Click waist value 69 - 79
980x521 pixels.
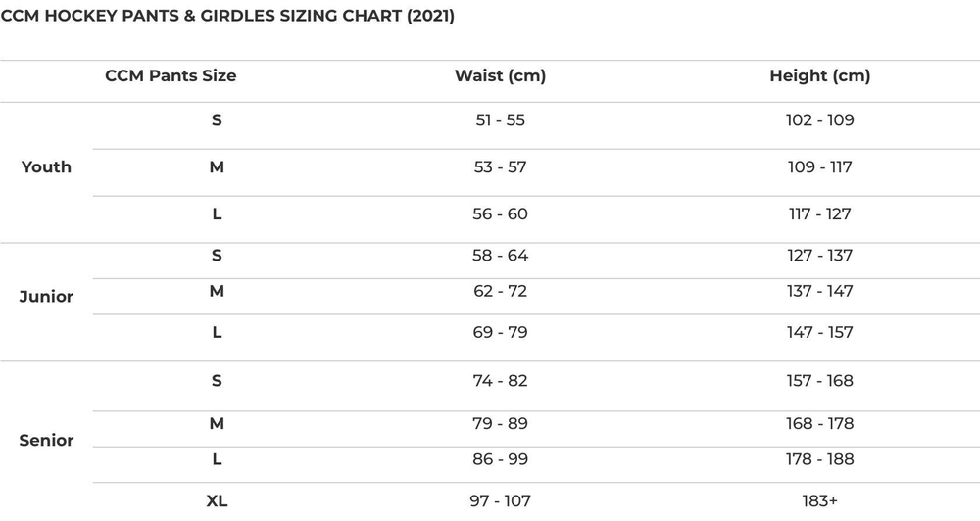pos(500,332)
